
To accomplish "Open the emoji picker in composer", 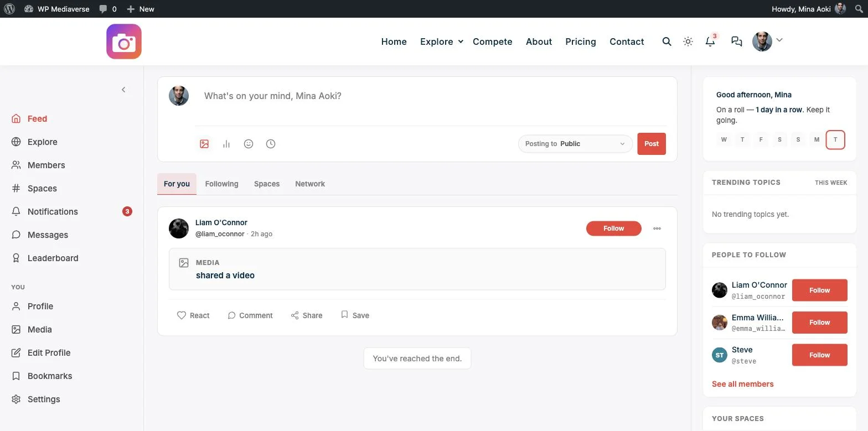I will click(249, 144).
